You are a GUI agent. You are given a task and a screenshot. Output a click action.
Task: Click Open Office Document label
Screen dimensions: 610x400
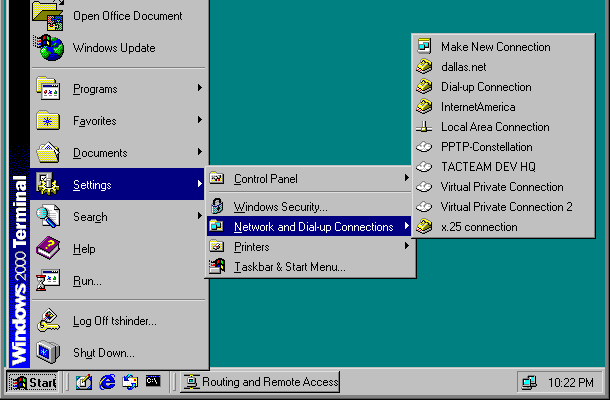click(128, 16)
